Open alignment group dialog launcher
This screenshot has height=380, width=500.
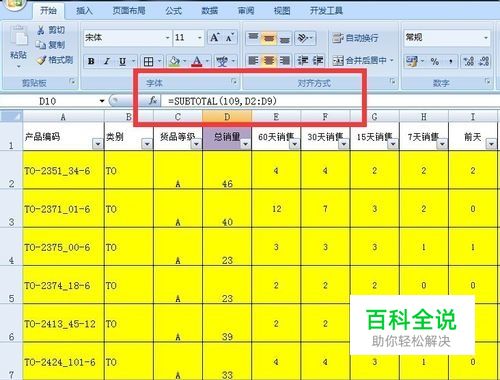point(393,81)
